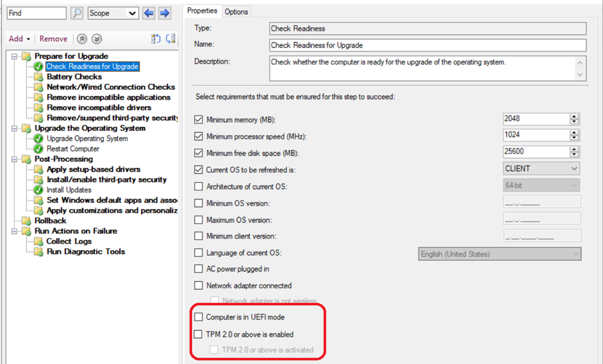Open the Current OS CLIENT dropdown
The width and height of the screenshot is (603, 364).
click(x=574, y=168)
